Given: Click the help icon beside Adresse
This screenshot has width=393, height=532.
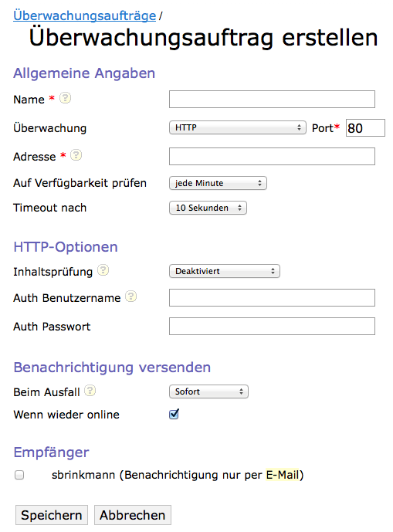Looking at the screenshot, I should point(76,155).
